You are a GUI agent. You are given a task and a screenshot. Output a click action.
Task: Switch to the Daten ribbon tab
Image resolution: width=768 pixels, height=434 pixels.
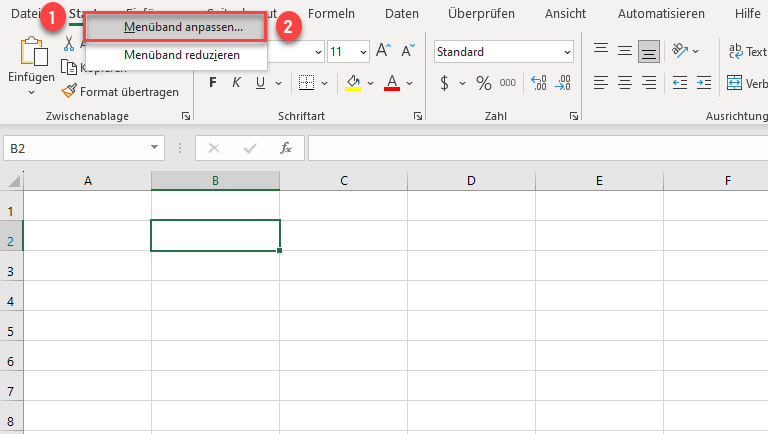click(x=402, y=14)
